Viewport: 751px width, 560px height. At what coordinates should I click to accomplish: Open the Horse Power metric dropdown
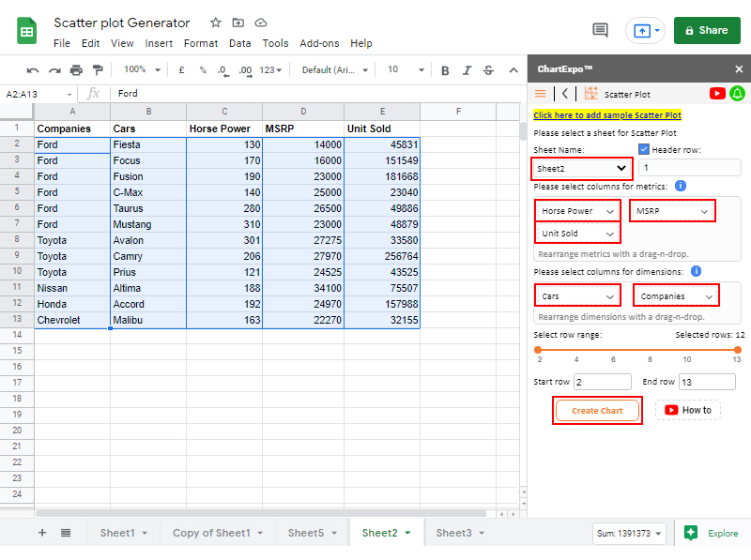577,211
